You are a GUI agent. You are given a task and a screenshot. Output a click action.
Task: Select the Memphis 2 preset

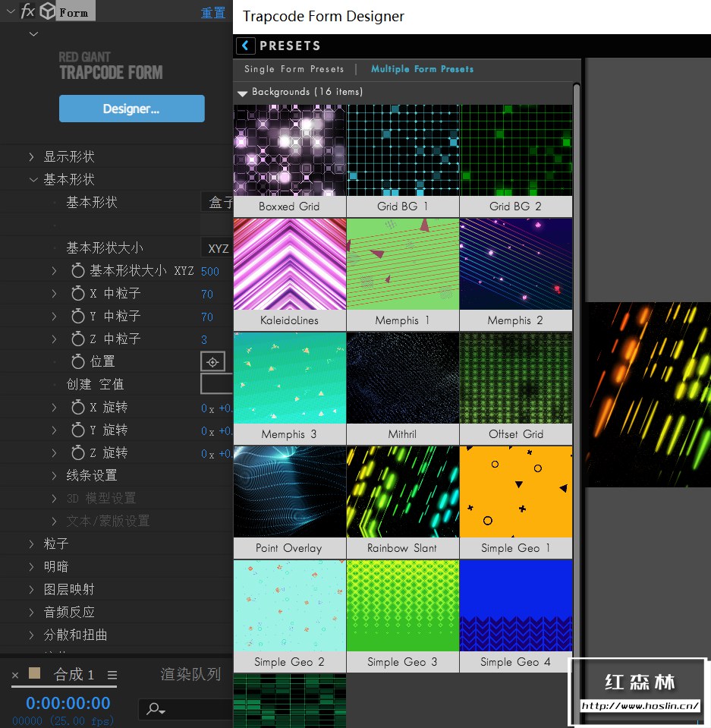(x=516, y=274)
